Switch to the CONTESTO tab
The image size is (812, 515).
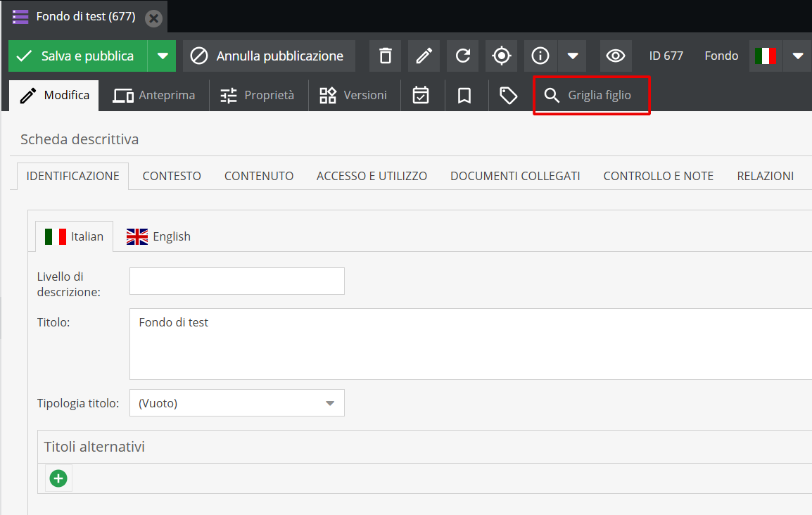[x=172, y=176]
